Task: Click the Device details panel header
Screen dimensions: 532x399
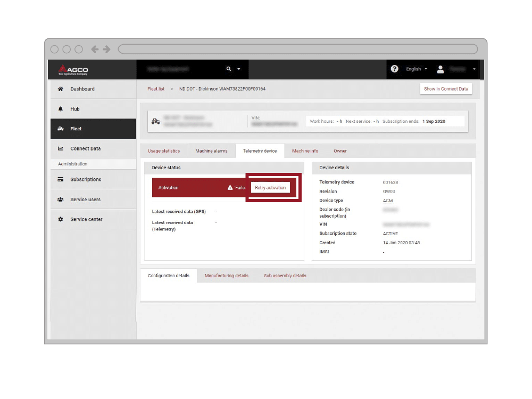Action: pos(392,168)
